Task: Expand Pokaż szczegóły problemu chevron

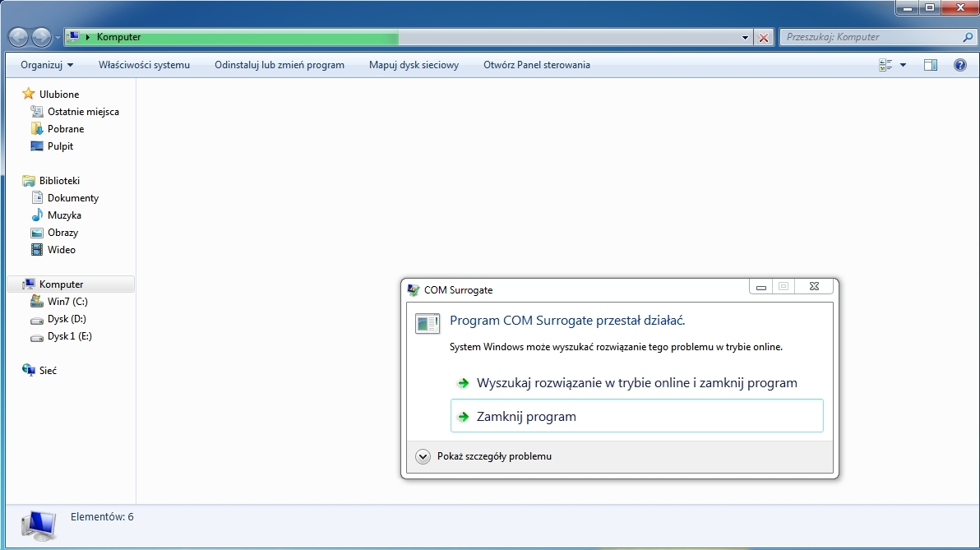Action: pyautogui.click(x=423, y=456)
